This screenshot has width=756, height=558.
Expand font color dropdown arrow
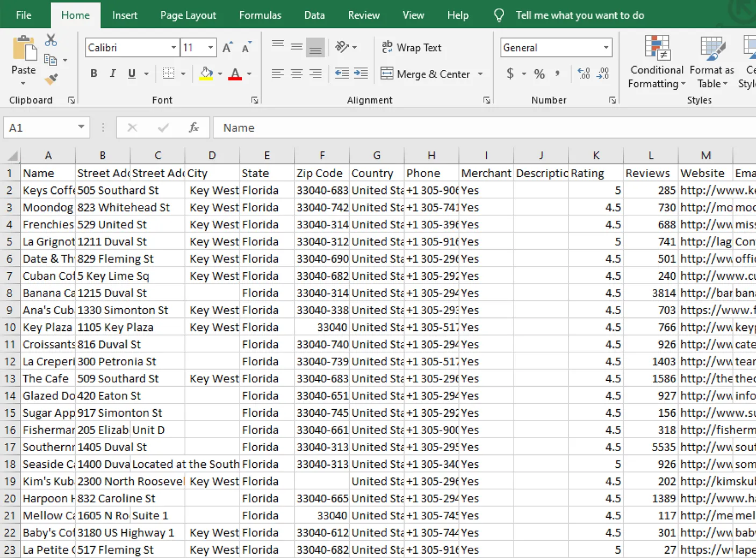coord(249,74)
